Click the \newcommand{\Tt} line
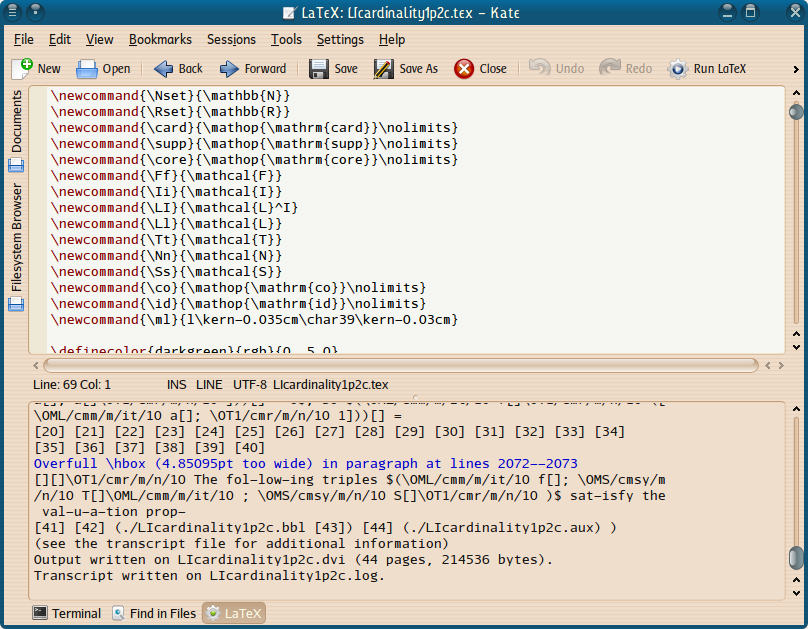 tap(166, 240)
